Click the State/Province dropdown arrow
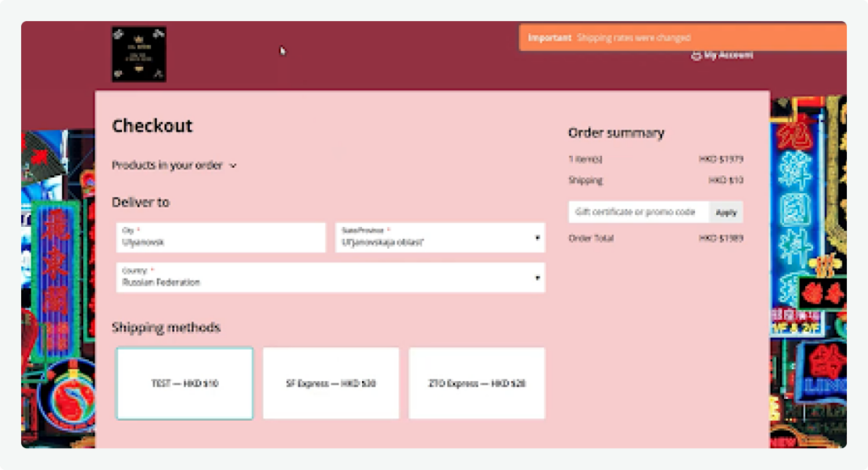Viewport: 868px width, 470px height. pos(537,238)
